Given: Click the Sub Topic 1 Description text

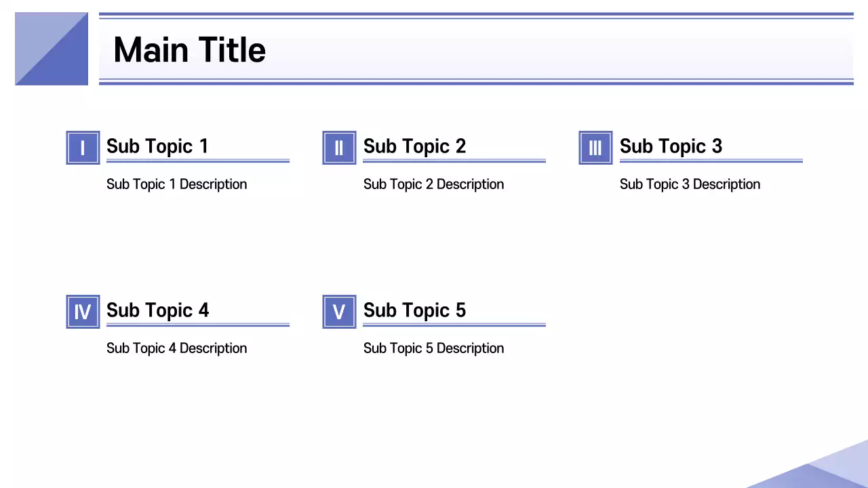Looking at the screenshot, I should [x=176, y=184].
